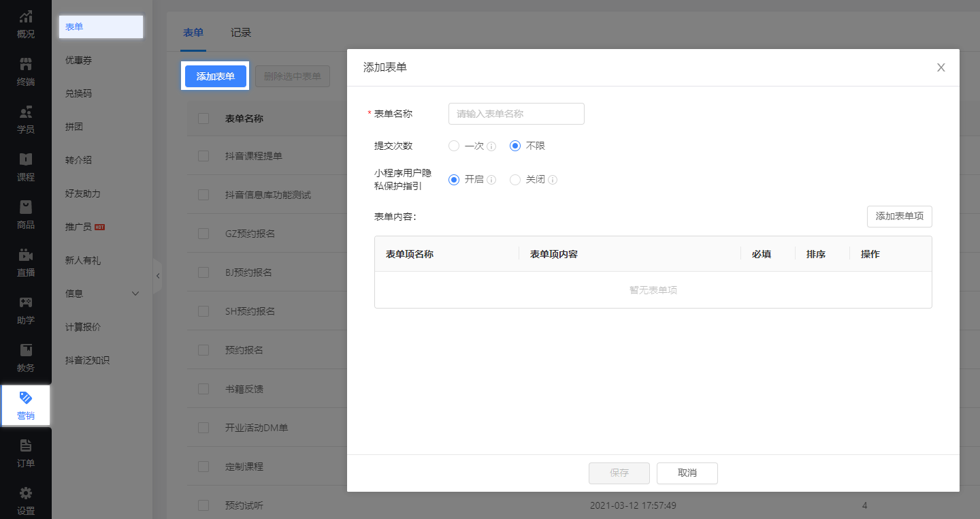Expand the 信息 submenu chevron
980x519 pixels.
pos(135,294)
